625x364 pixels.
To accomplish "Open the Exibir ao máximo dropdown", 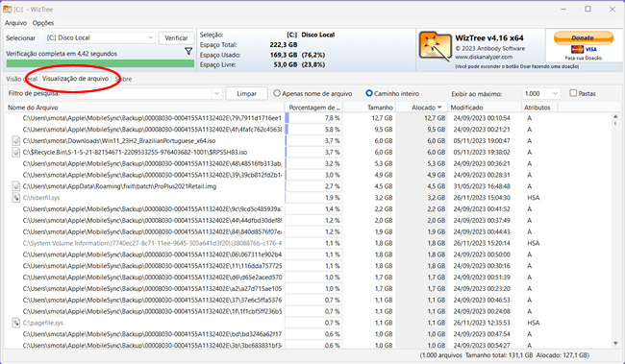I will (x=541, y=93).
